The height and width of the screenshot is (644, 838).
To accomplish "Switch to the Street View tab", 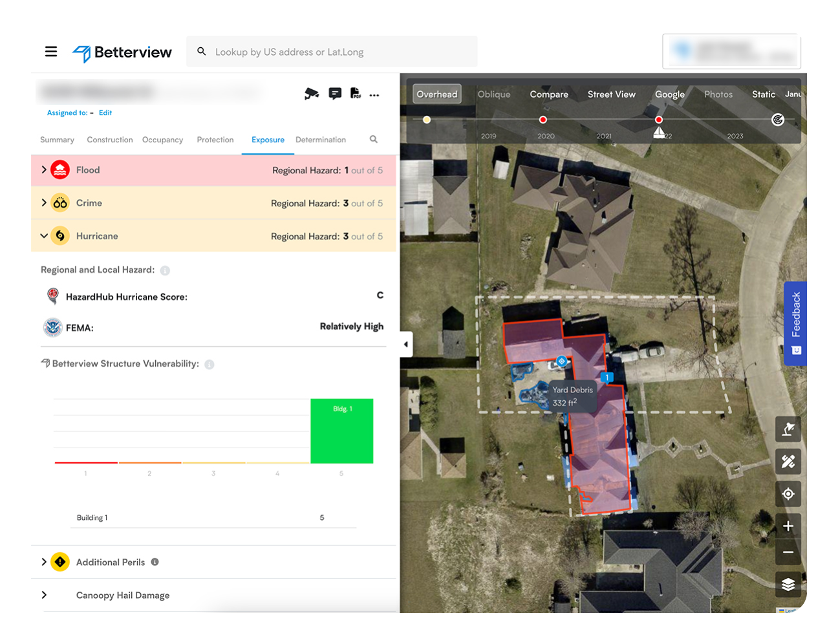I will (x=611, y=94).
